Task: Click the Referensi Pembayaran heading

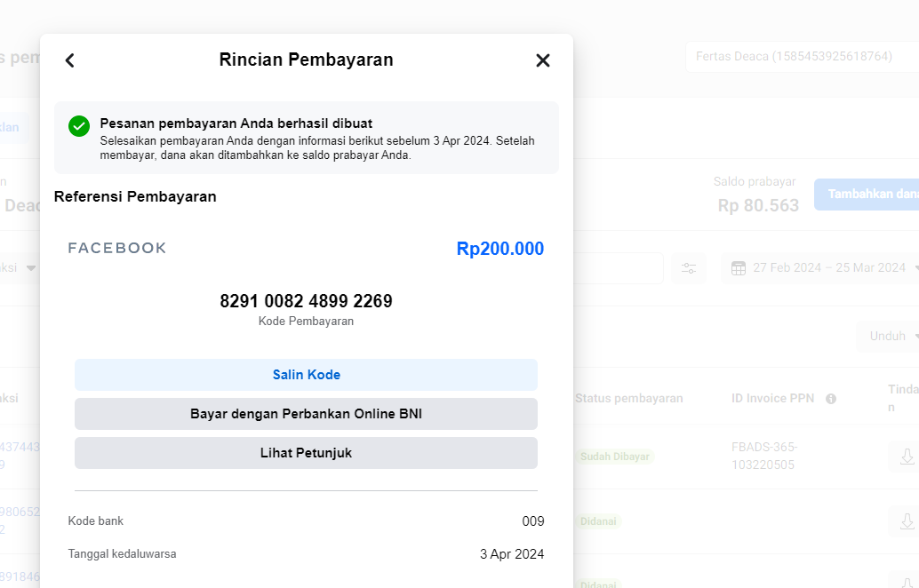Action: [135, 197]
